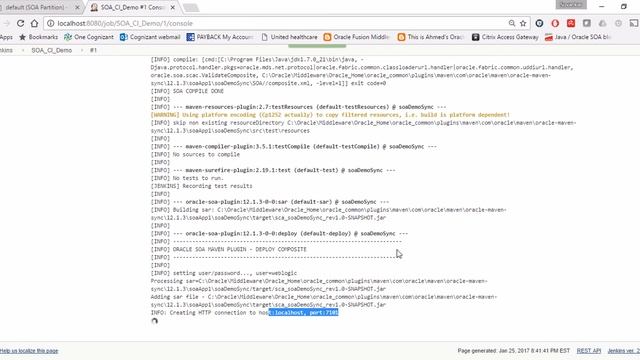Open the grey square extension icon
This screenshot has height=360, width=640.
pos(587,23)
